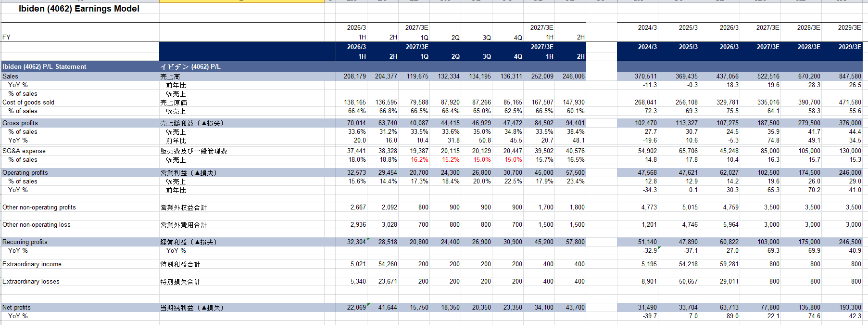
Task: Click the 'イビデン (4062) P/L' header cell
Action: click(x=190, y=66)
